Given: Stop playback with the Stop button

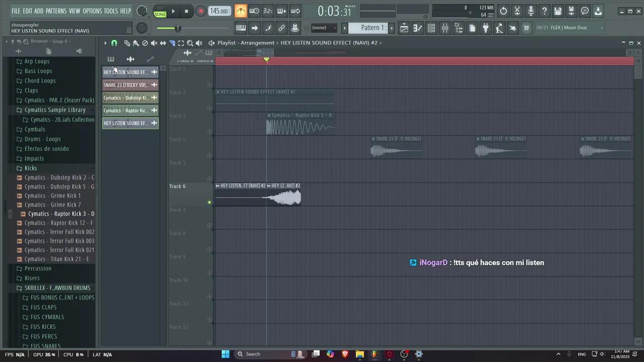Looking at the screenshot, I should [186, 11].
